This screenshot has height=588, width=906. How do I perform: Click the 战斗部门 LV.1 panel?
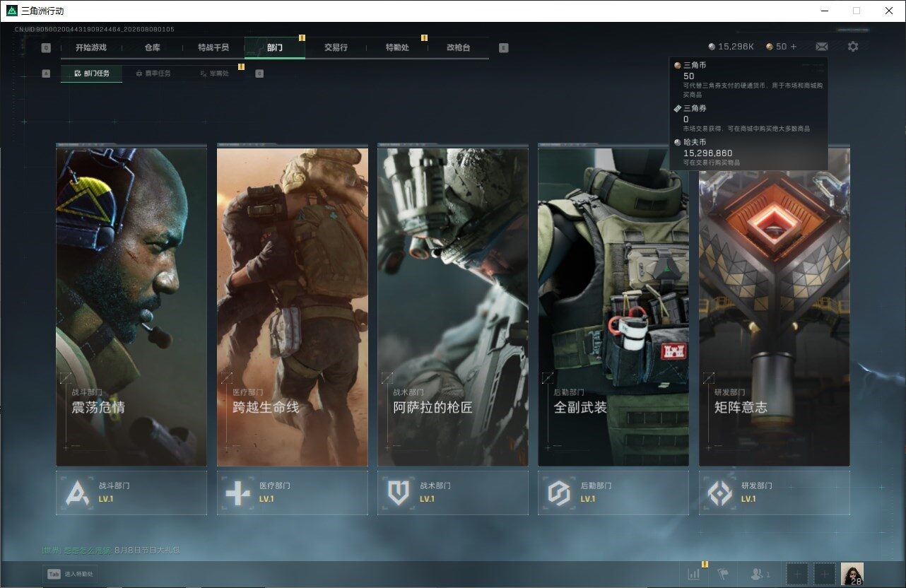pyautogui.click(x=131, y=493)
